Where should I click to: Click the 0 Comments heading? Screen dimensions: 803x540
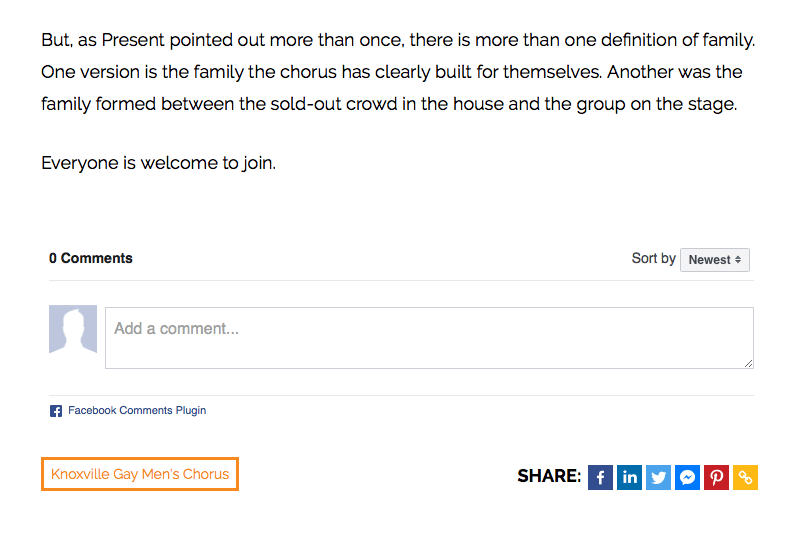[x=91, y=258]
